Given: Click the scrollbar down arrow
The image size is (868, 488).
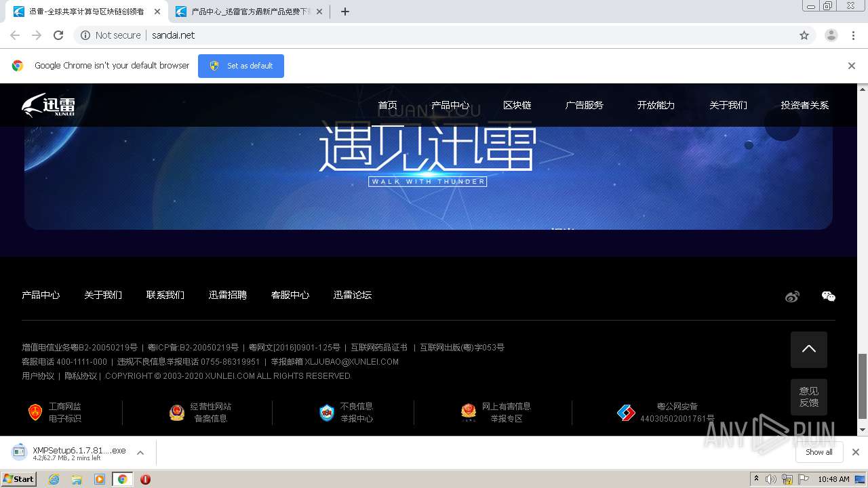Looking at the screenshot, I should (863, 430).
